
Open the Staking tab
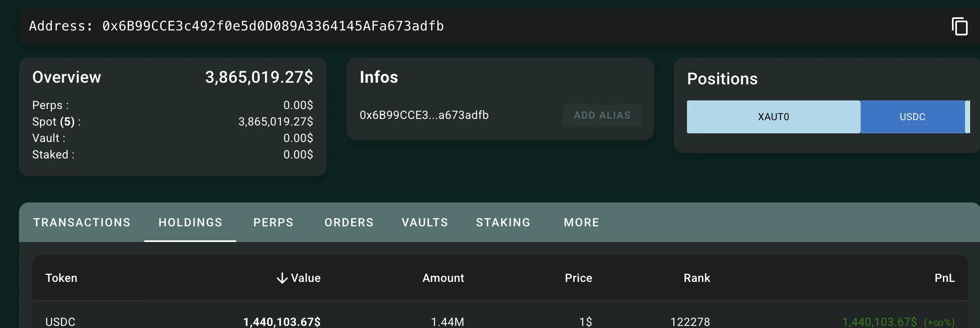[503, 222]
